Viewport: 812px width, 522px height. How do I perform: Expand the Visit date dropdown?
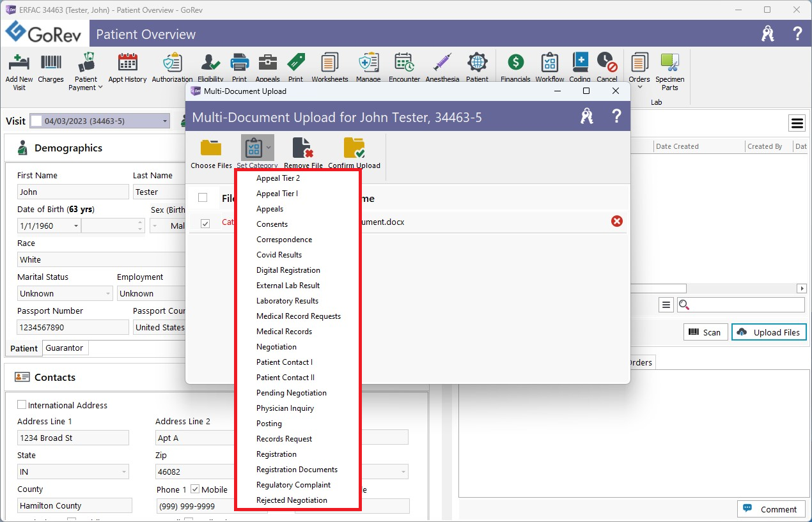(165, 121)
